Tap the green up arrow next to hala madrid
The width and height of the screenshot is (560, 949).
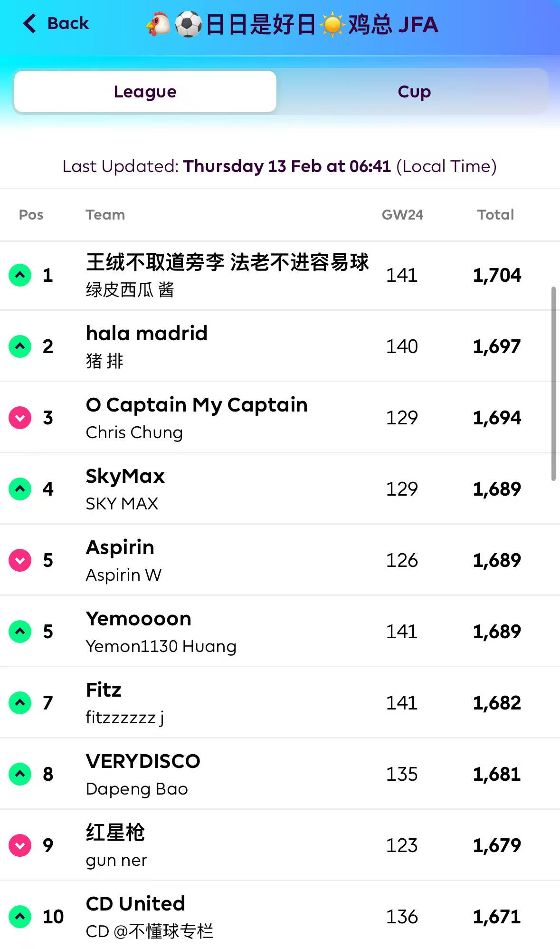(x=20, y=346)
